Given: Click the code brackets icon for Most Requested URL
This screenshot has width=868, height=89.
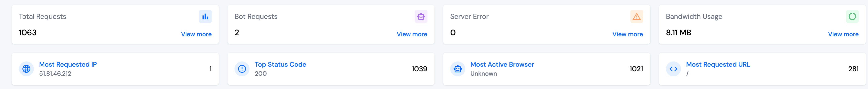Looking at the screenshot, I should tap(673, 69).
